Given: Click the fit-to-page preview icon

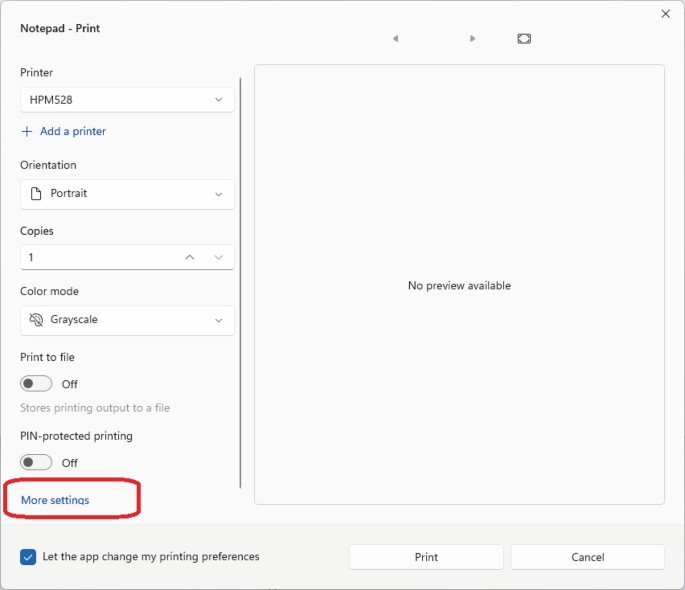Looking at the screenshot, I should pyautogui.click(x=524, y=39).
